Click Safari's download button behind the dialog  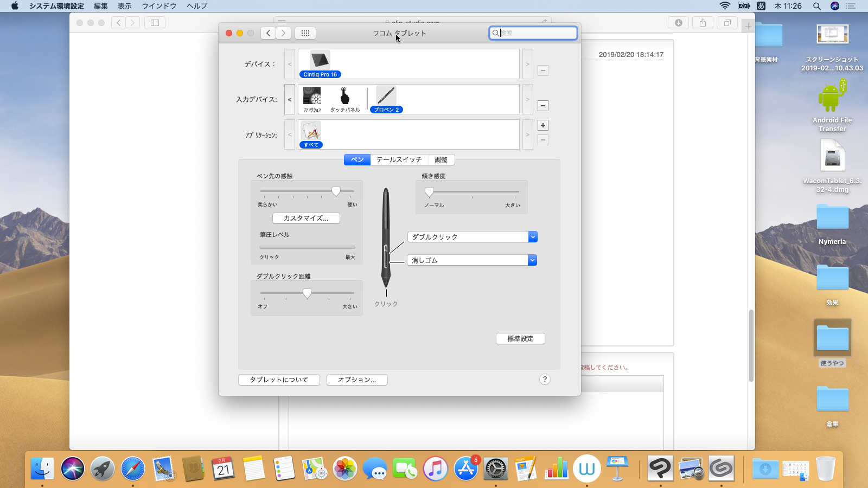[678, 23]
